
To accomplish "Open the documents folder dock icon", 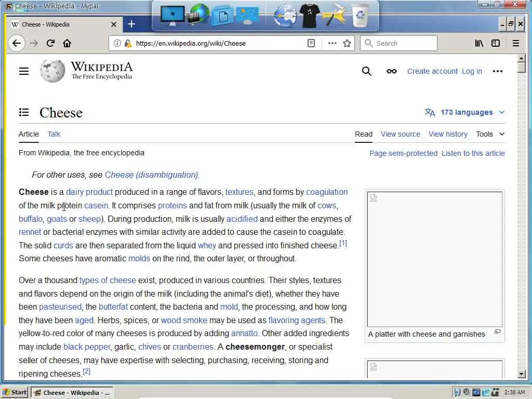I will pyautogui.click(x=222, y=16).
